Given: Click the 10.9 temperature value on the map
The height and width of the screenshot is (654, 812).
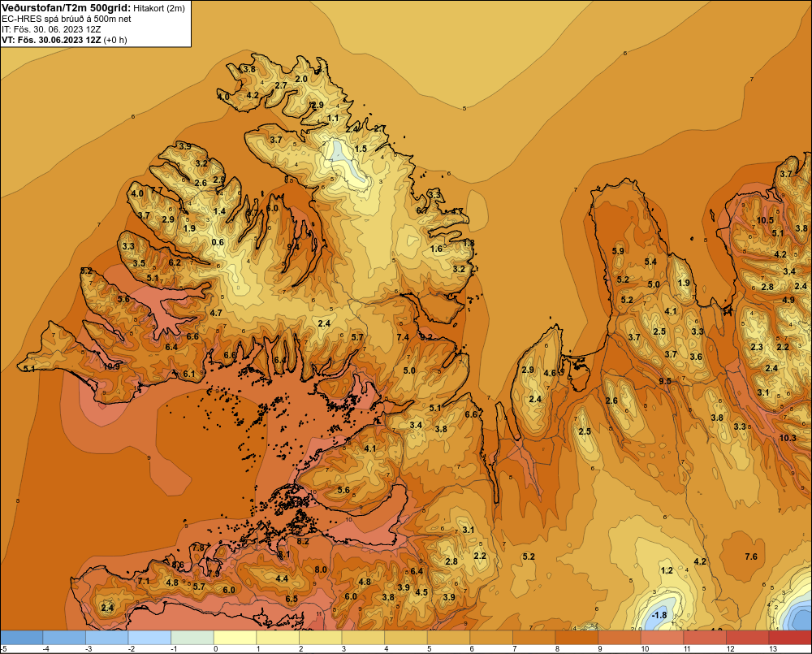Looking at the screenshot, I should click(x=111, y=366).
